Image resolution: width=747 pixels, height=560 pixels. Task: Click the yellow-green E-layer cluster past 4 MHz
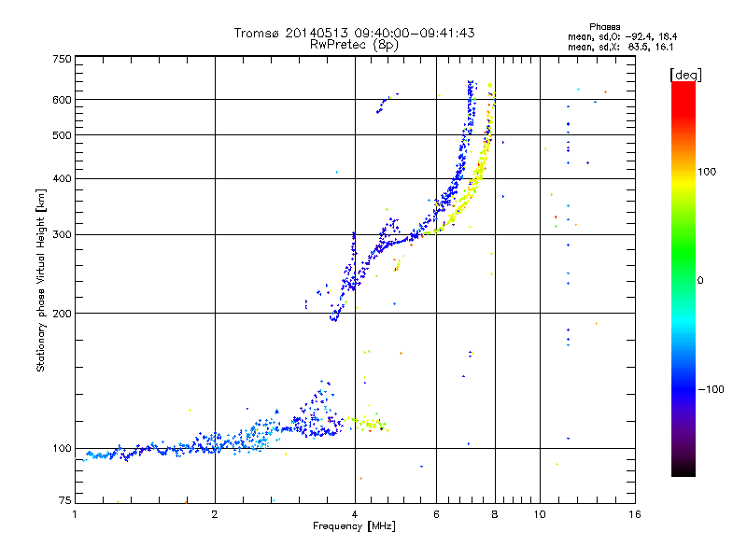(369, 423)
